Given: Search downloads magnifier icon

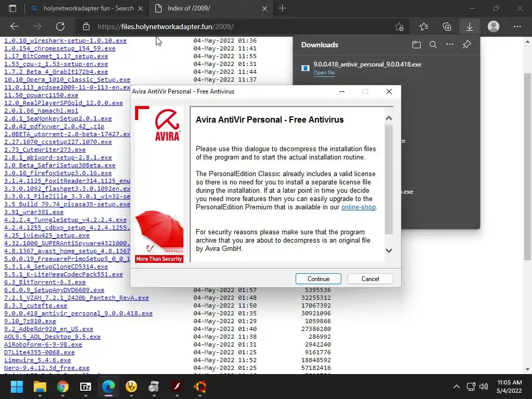Looking at the screenshot, I should [433, 45].
